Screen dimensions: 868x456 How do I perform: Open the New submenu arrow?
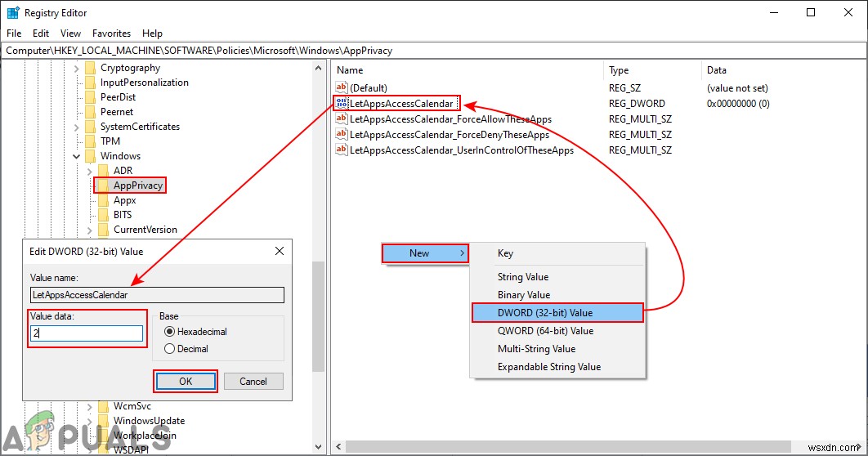tap(463, 253)
